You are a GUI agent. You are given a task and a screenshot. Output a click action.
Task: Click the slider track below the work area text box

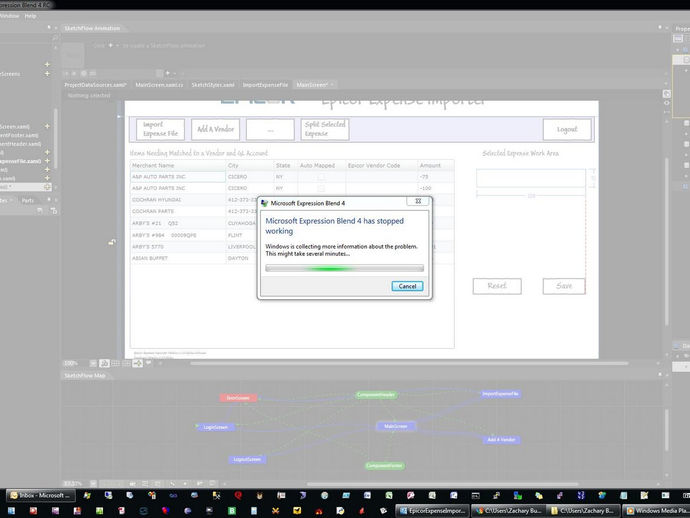click(531, 195)
